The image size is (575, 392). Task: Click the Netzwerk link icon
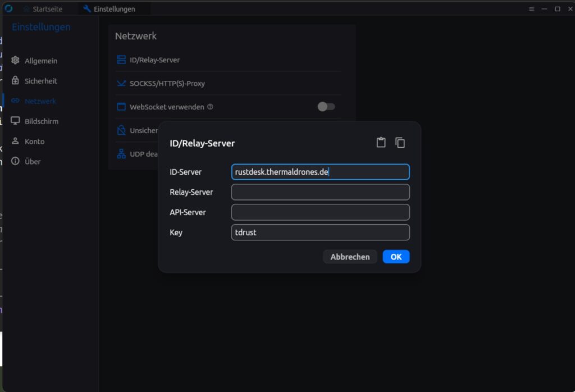(x=15, y=101)
